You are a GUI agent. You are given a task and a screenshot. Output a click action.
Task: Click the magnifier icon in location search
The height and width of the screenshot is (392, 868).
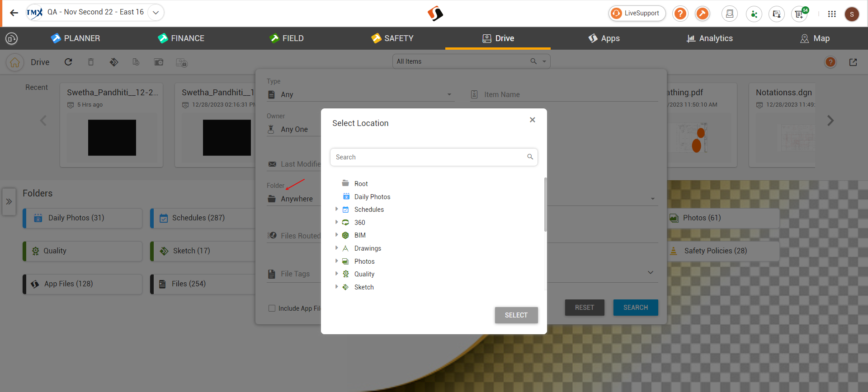530,157
